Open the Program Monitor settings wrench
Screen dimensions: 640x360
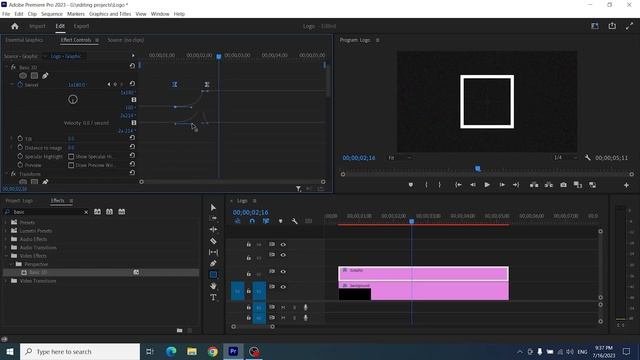(x=587, y=158)
